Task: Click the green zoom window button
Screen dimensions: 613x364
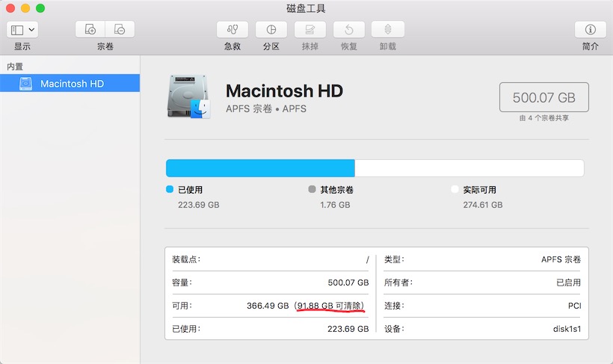Action: point(40,8)
